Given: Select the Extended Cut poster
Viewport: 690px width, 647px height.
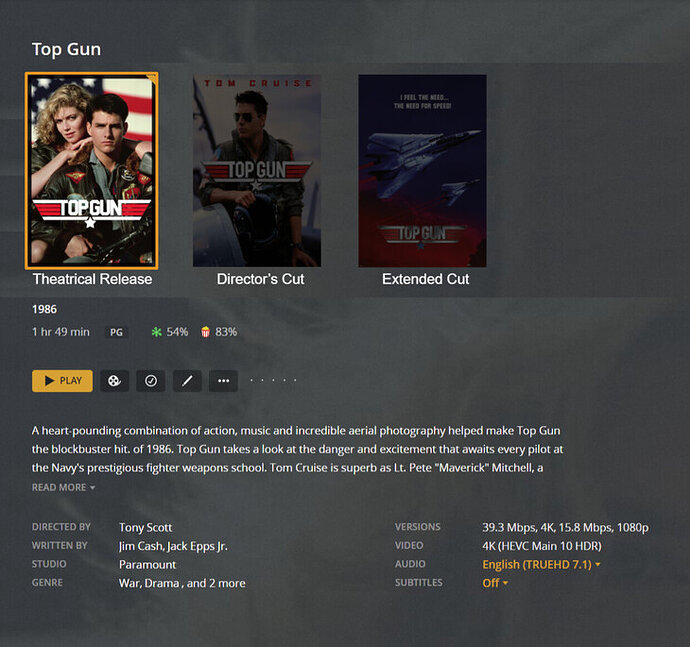Looking at the screenshot, I should 422,171.
